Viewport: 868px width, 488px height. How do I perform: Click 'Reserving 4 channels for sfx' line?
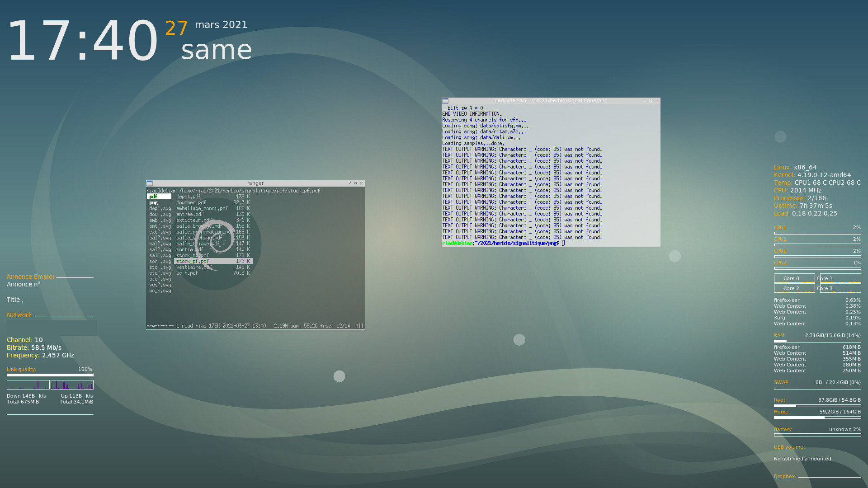tap(484, 120)
